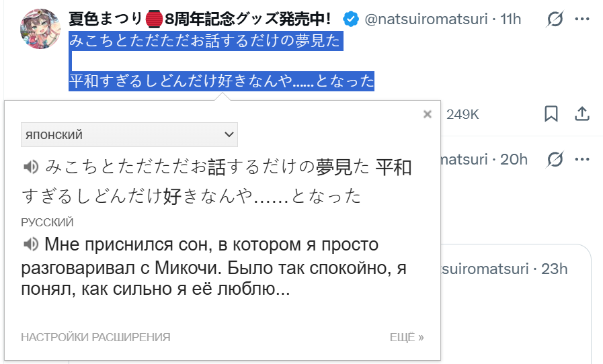Viewport: 603px width, 364px height.
Task: Click the 249K view count
Action: click(x=463, y=114)
